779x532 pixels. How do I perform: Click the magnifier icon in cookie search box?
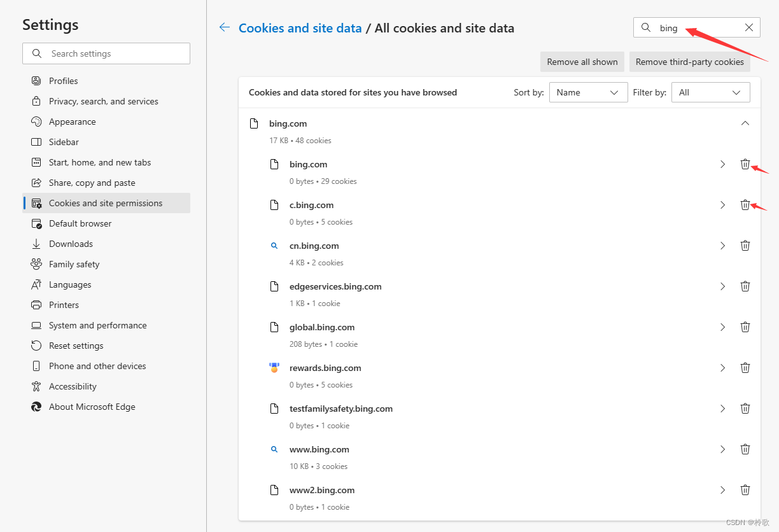pyautogui.click(x=646, y=27)
